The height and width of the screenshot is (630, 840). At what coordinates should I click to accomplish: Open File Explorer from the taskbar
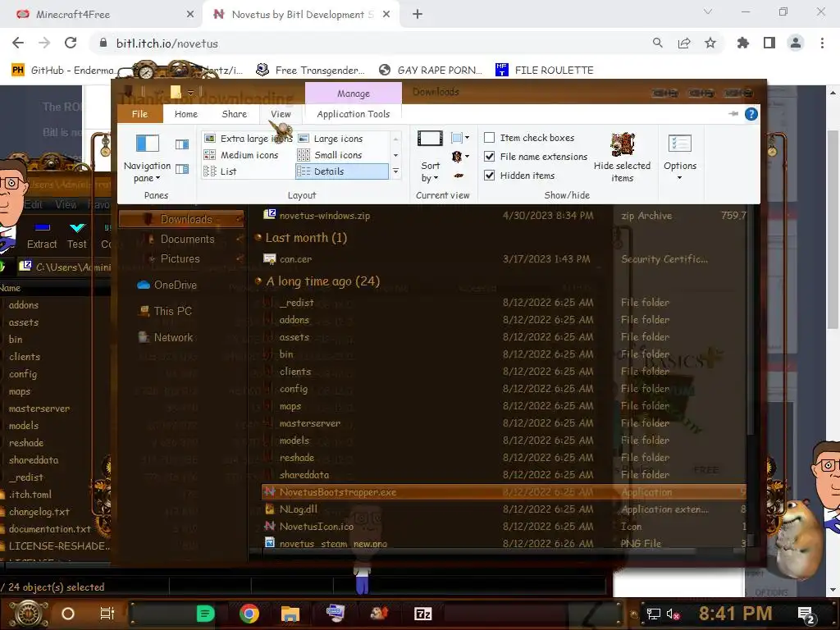[x=290, y=614]
